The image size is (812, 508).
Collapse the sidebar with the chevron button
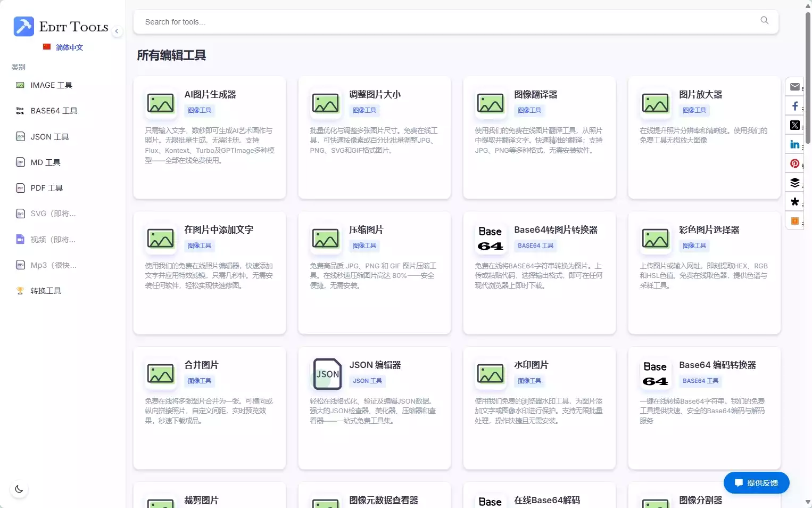(117, 31)
